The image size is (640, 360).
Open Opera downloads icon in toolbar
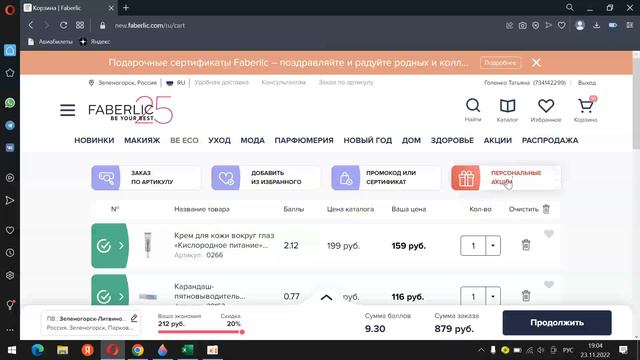click(x=596, y=25)
